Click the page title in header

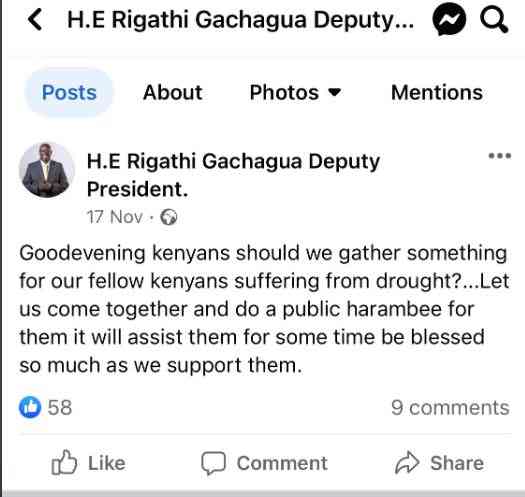[x=240, y=20]
